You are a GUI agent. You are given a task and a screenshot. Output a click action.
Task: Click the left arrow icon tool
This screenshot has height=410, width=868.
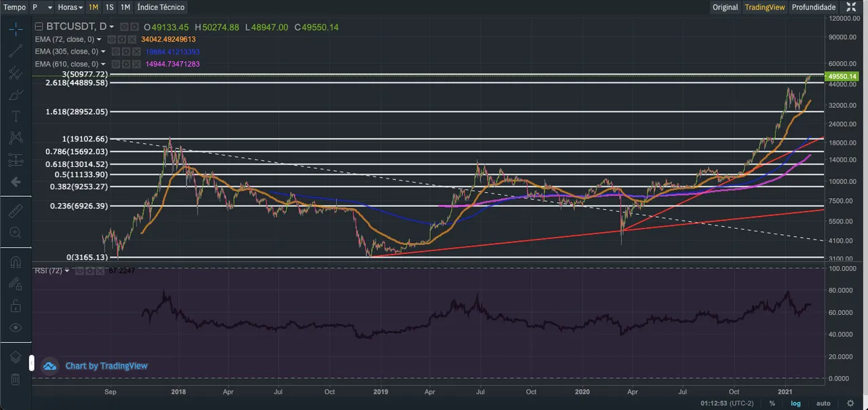(x=16, y=182)
